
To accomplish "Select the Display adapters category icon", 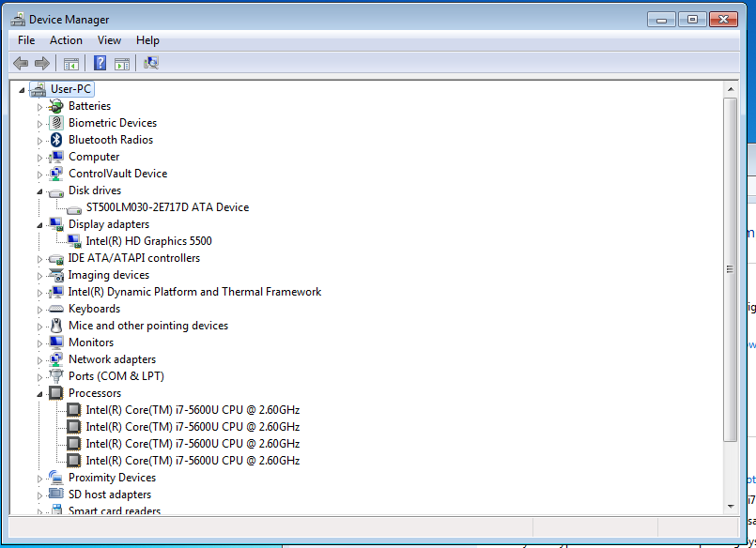I will pyautogui.click(x=56, y=224).
